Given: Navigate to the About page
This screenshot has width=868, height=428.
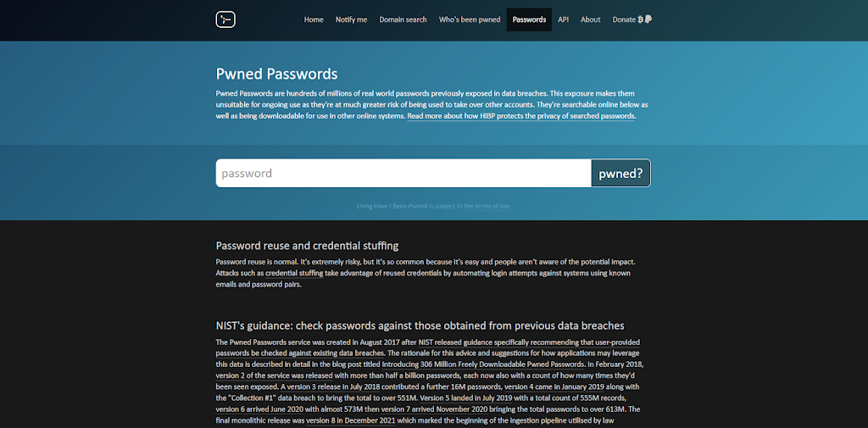Looking at the screenshot, I should pos(590,19).
